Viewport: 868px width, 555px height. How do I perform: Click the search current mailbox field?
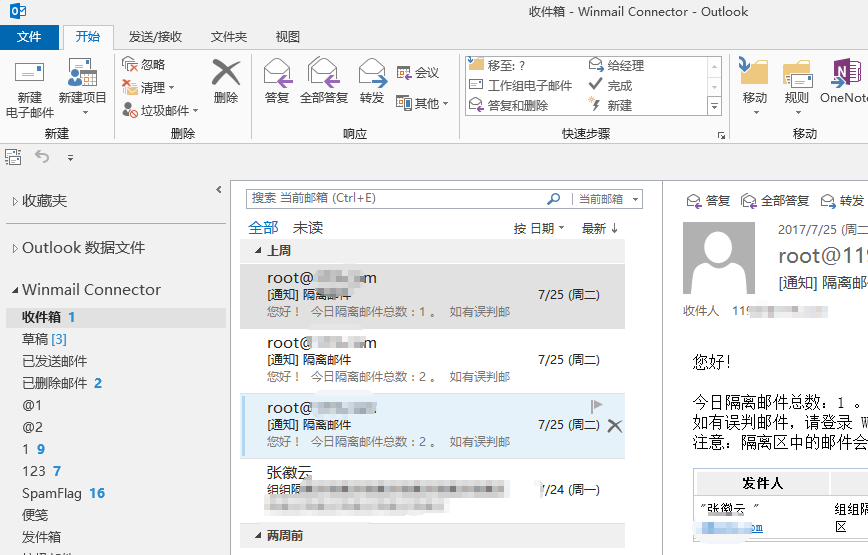(x=395, y=198)
